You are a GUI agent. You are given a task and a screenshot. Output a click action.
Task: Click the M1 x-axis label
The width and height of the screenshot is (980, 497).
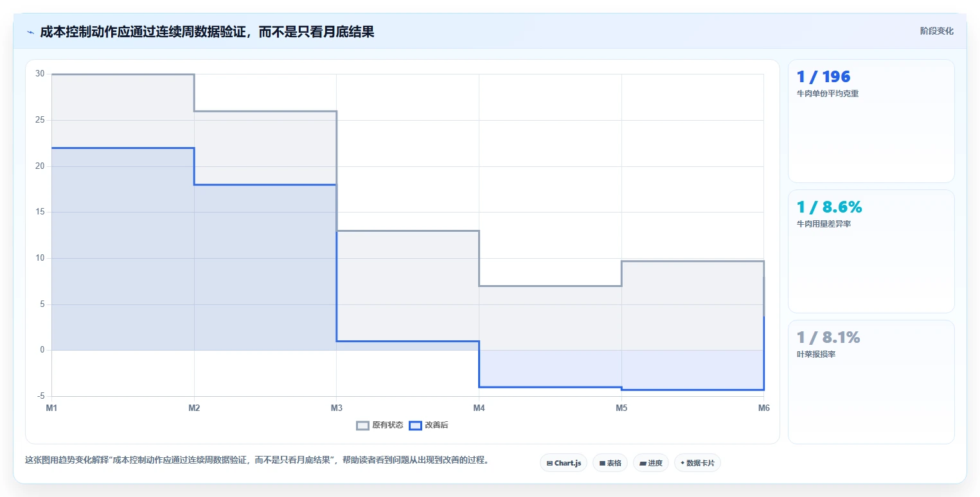(x=51, y=408)
